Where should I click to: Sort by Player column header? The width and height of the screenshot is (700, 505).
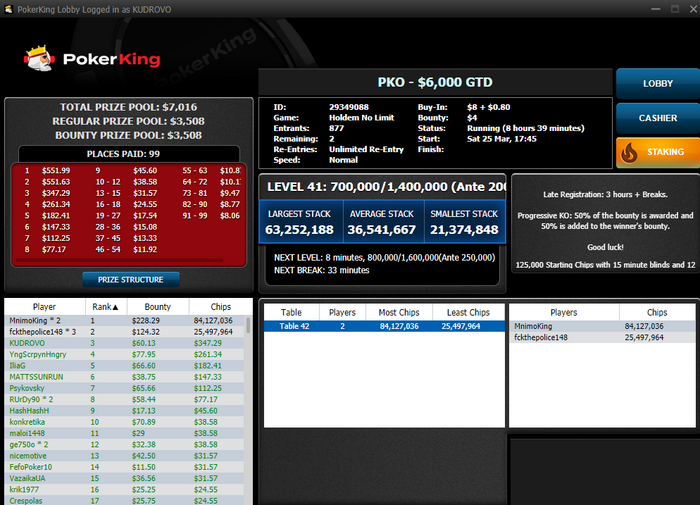coord(45,307)
